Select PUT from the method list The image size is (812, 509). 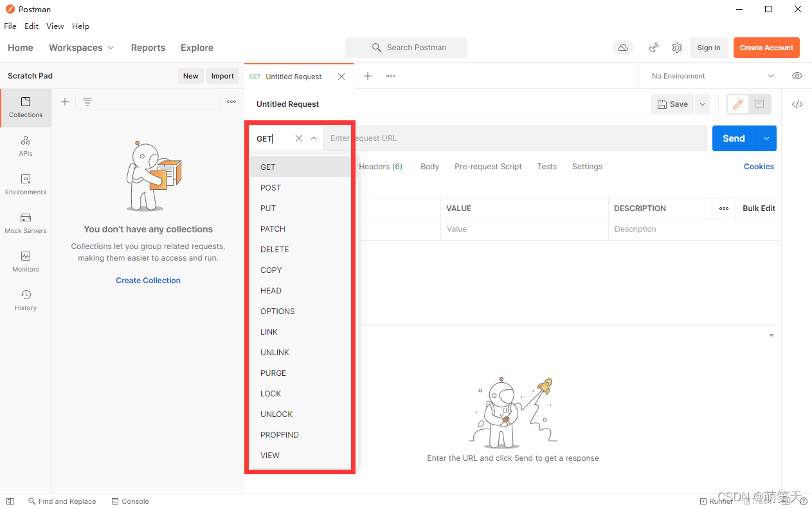300,208
